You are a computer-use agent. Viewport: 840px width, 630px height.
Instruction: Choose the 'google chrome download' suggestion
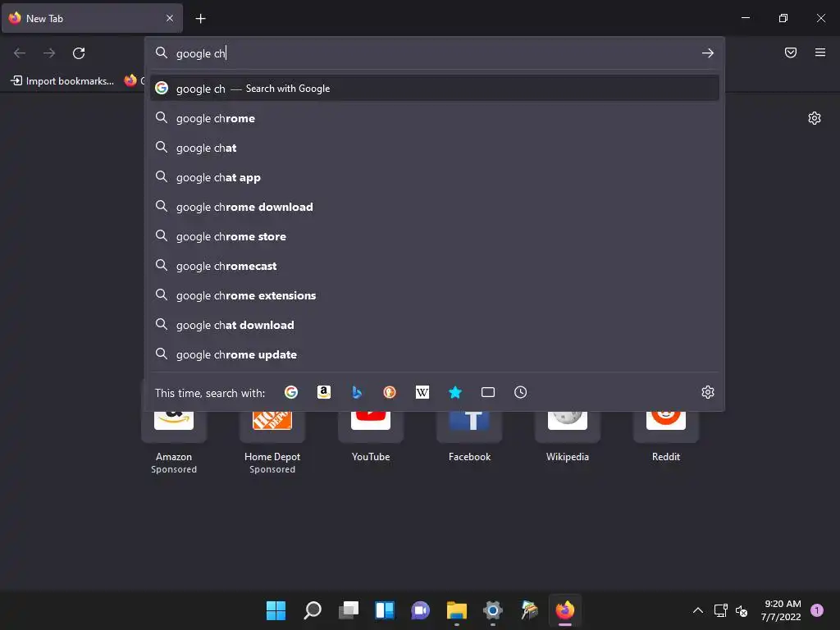click(x=435, y=207)
